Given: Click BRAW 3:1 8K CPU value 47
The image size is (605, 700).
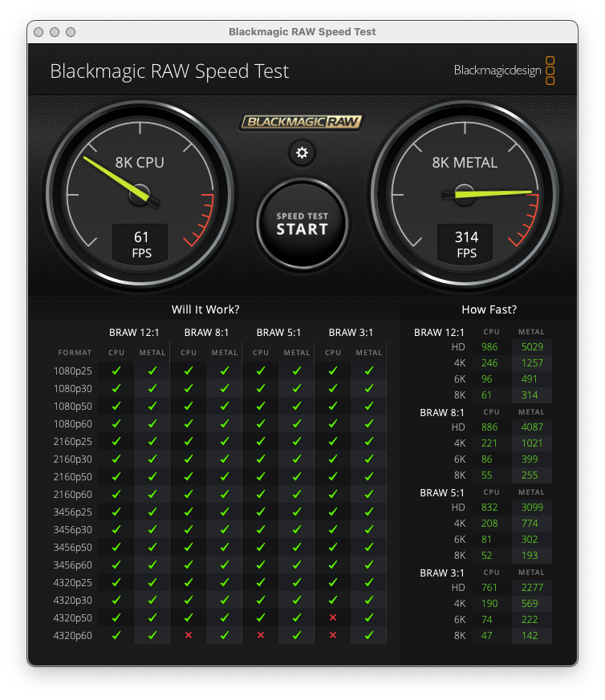Looking at the screenshot, I should point(486,636).
